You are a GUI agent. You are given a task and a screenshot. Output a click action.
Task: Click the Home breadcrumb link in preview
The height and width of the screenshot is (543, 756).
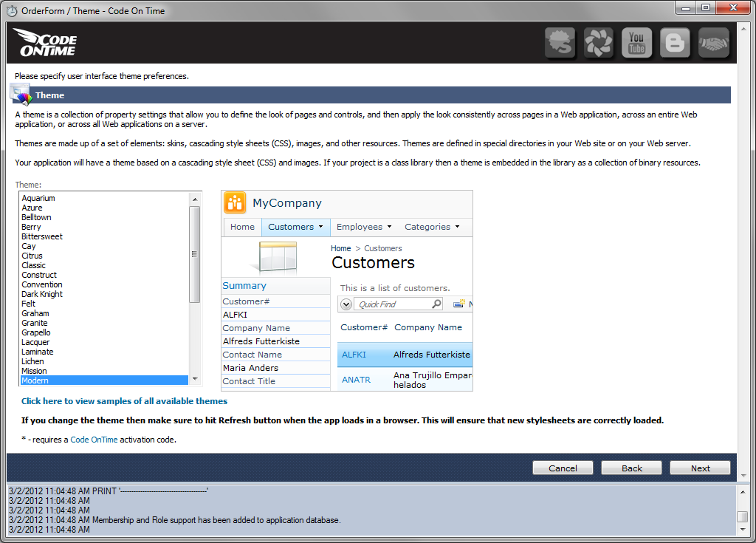tap(341, 248)
